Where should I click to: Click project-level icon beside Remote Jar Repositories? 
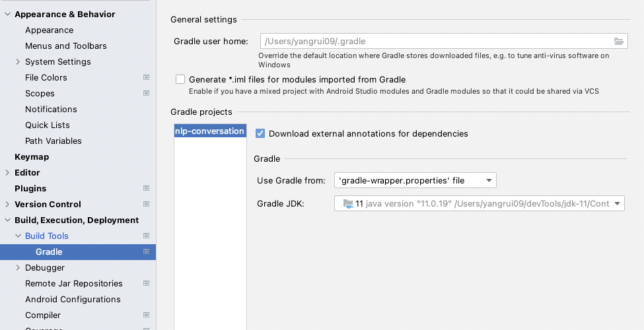point(146,284)
